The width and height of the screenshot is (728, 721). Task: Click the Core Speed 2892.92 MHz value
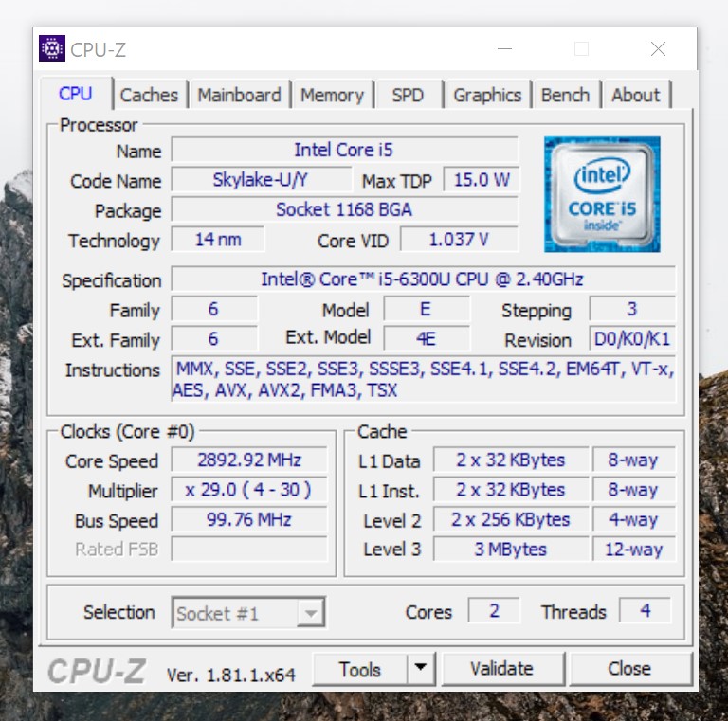[249, 460]
